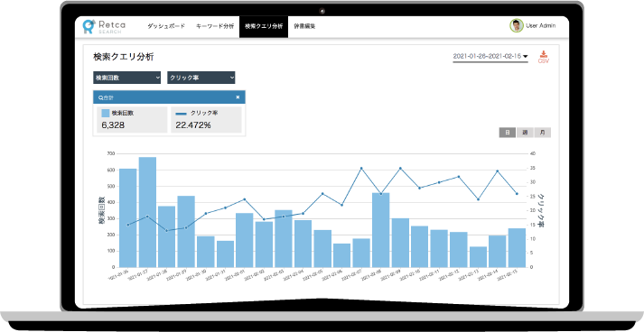Image resolution: width=644 pixels, height=332 pixels.
Task: Open the 辞書編集 tab
Action: click(304, 26)
